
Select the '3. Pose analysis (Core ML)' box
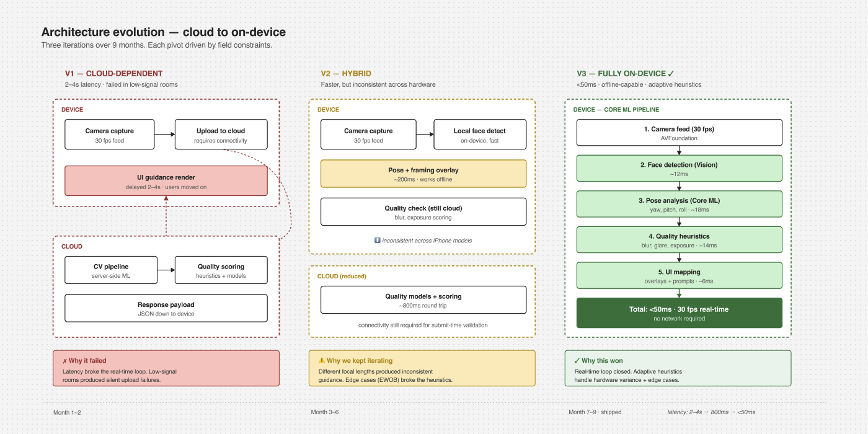[679, 204]
